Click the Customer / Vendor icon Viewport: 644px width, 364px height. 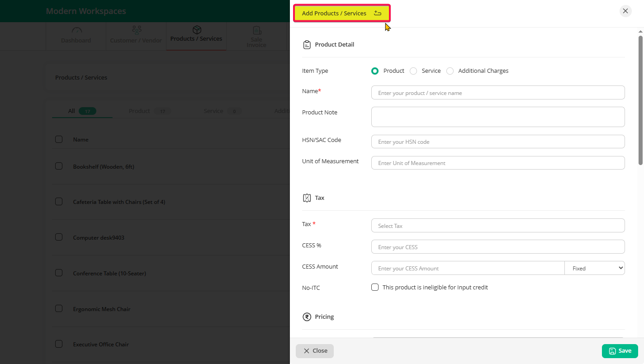click(136, 30)
